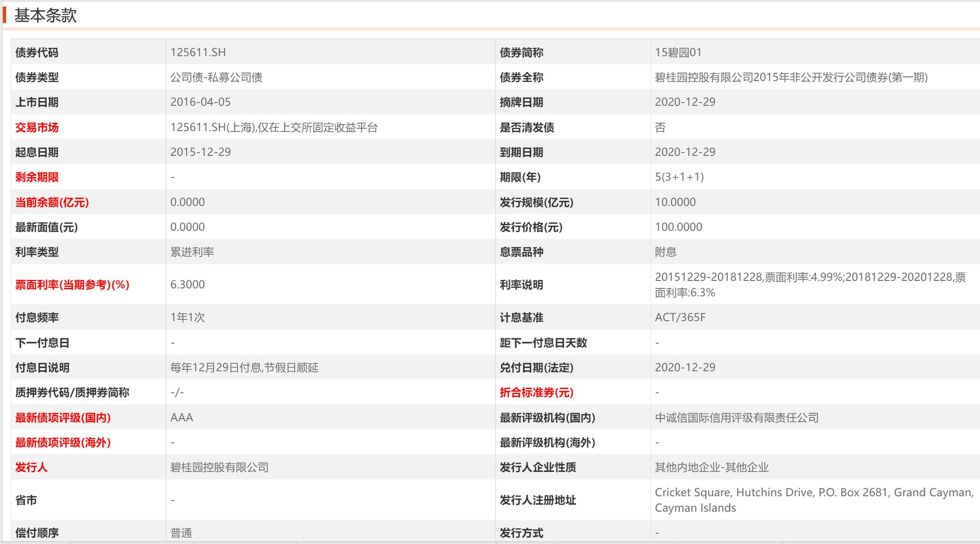
Task: Click the coupon rate value 6.3000
Action: [187, 285]
